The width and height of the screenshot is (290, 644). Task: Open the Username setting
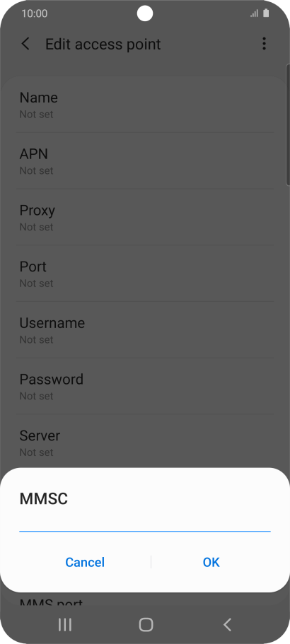point(145,330)
